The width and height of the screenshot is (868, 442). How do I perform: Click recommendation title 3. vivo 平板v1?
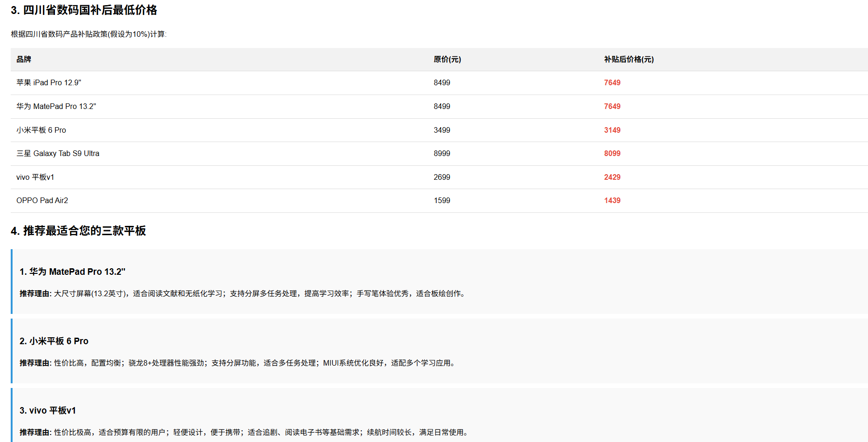click(47, 410)
